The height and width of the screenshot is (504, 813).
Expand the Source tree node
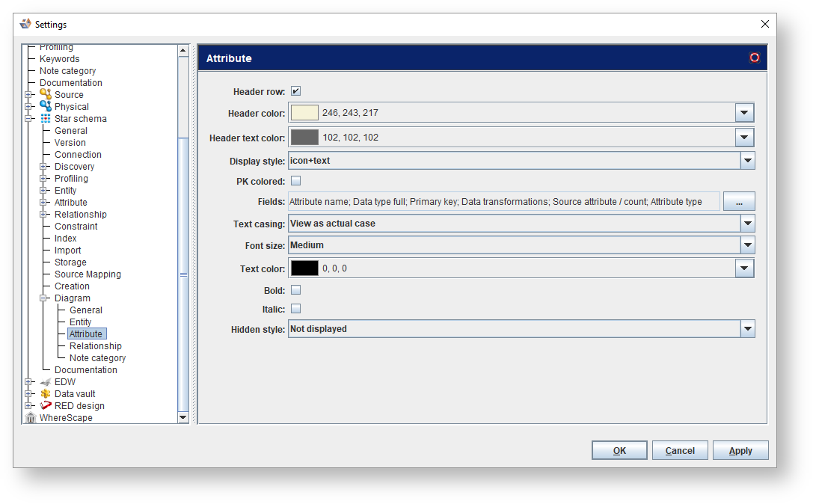[28, 94]
